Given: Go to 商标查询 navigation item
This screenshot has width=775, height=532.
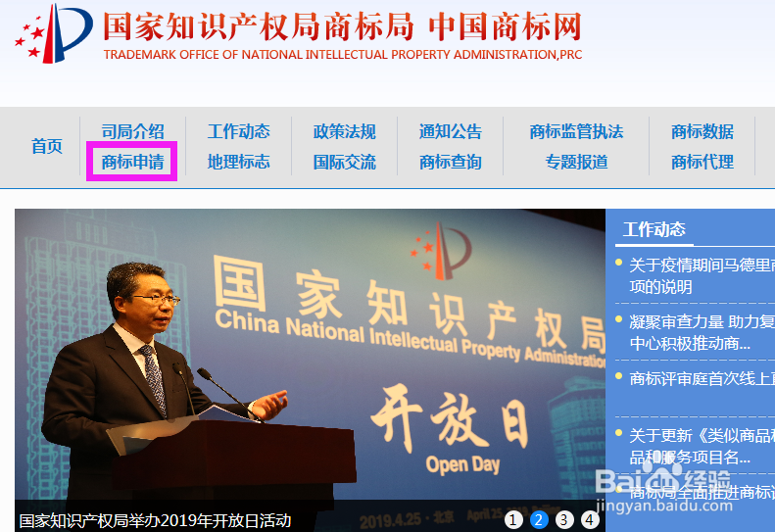Looking at the screenshot, I should tap(451, 162).
